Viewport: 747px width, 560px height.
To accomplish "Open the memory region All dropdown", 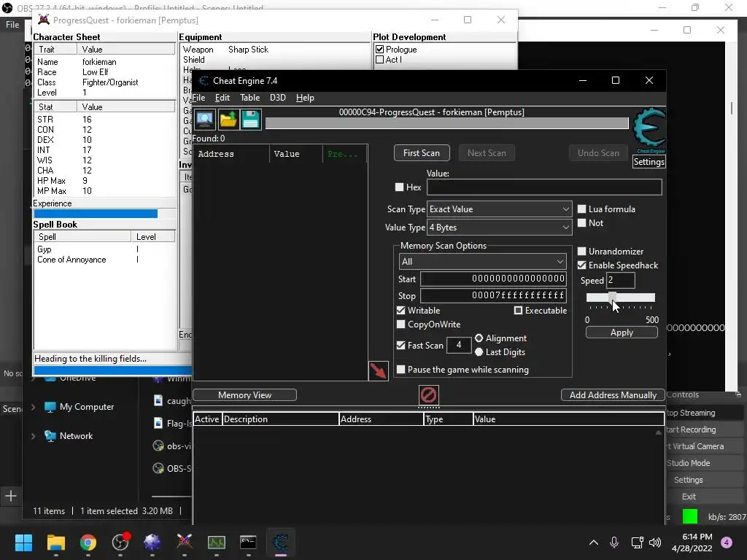I will 483,262.
